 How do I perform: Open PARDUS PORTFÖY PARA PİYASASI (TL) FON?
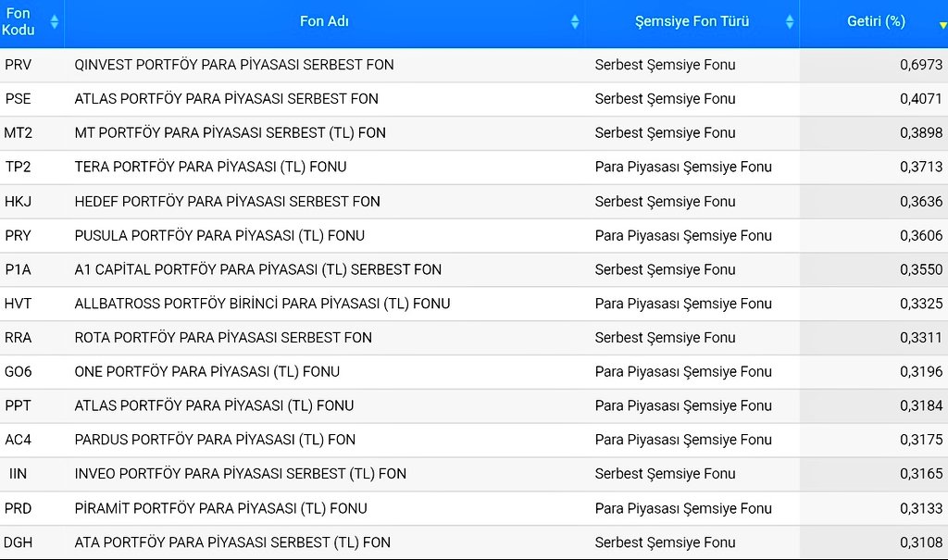coord(215,440)
